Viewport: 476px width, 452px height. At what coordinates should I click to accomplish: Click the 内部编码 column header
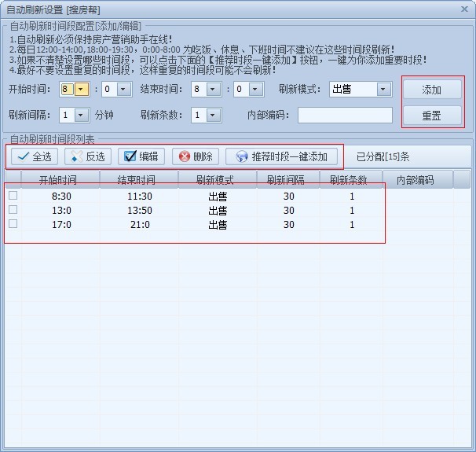coord(415,180)
